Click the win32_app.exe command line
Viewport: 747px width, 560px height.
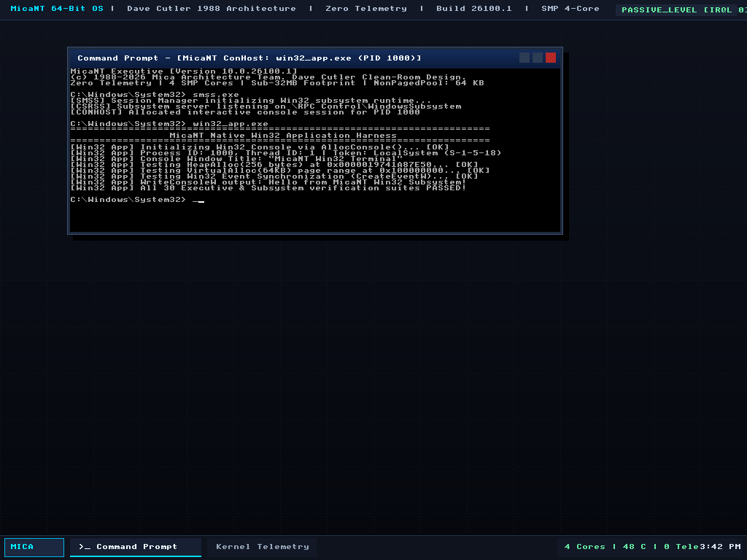(x=169, y=124)
